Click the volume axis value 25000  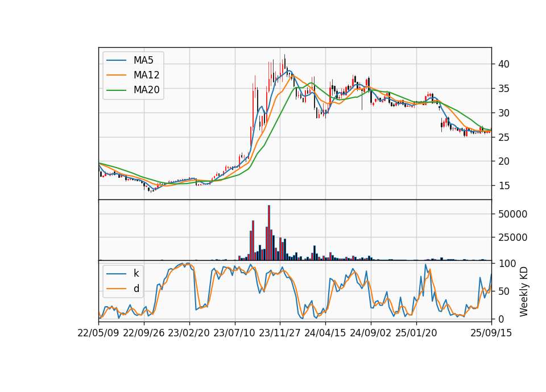pos(512,237)
